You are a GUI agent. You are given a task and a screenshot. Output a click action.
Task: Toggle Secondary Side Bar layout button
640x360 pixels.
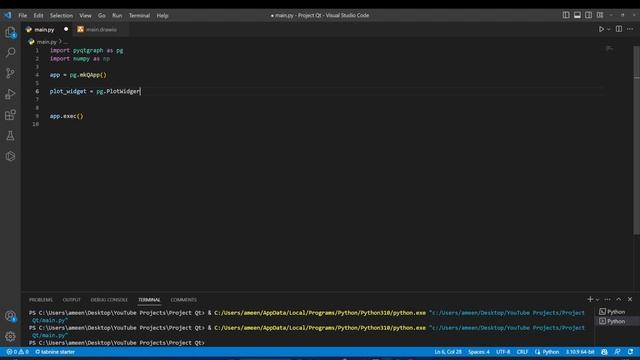(589, 15)
